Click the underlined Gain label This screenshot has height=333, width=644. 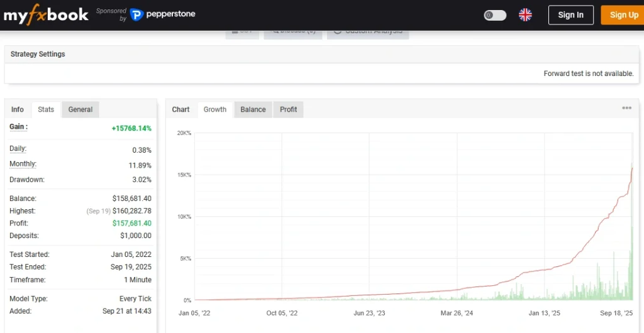pyautogui.click(x=18, y=127)
